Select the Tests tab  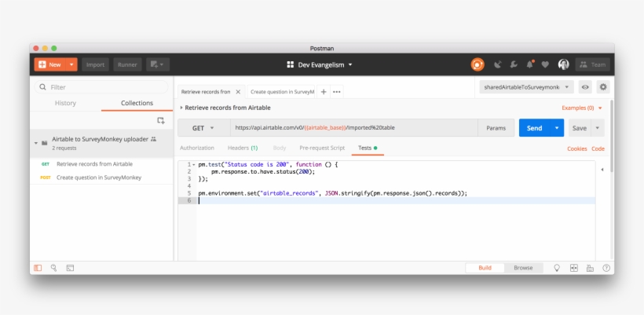click(368, 148)
